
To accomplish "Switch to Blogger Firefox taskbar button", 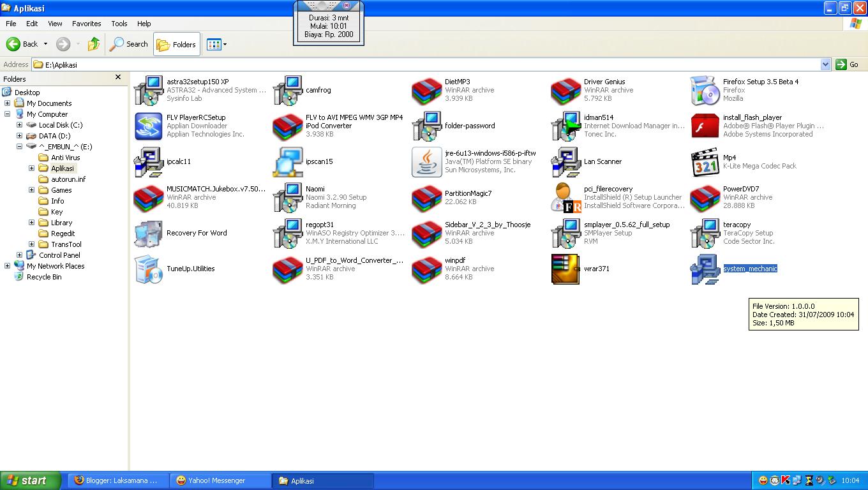I will [x=119, y=480].
